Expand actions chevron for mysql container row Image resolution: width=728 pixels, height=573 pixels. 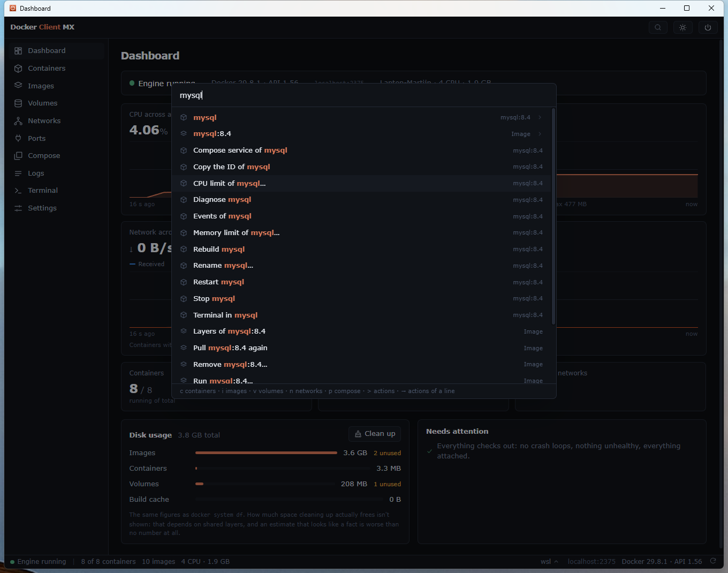[540, 117]
